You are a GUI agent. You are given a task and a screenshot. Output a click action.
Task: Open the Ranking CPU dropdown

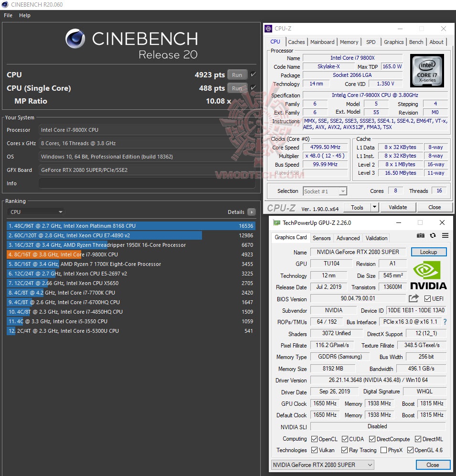pos(36,212)
